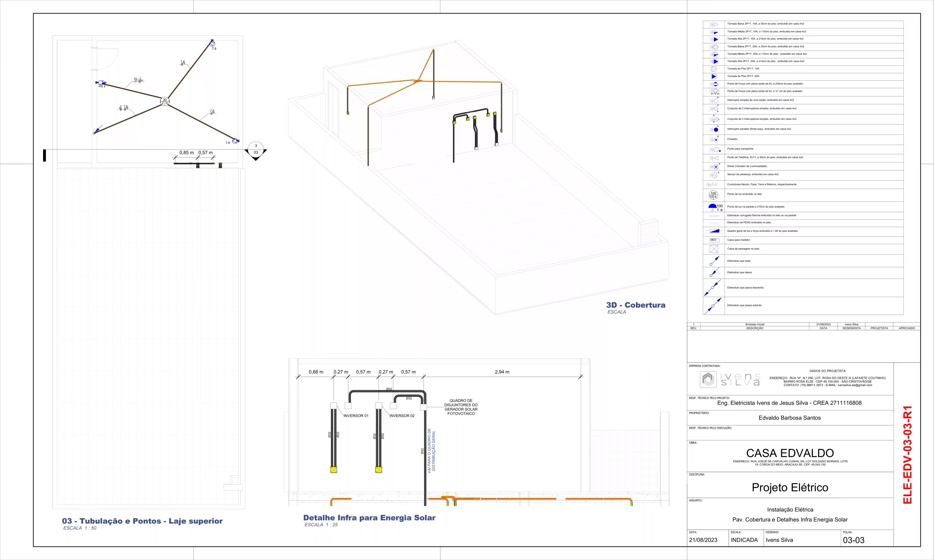Screen dimensions: 934x560
Task: Select the Interruptor simples de uma seção symbol
Action: [x=714, y=100]
